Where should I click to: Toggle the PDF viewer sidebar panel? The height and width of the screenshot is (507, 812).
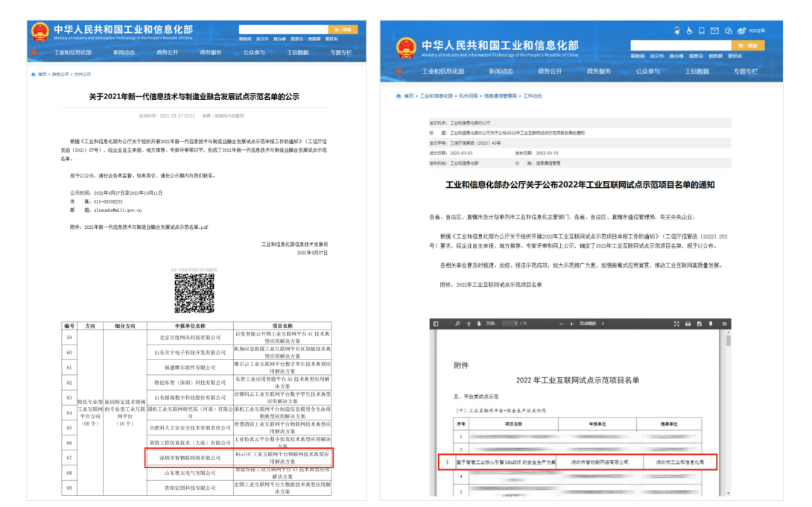[x=436, y=324]
